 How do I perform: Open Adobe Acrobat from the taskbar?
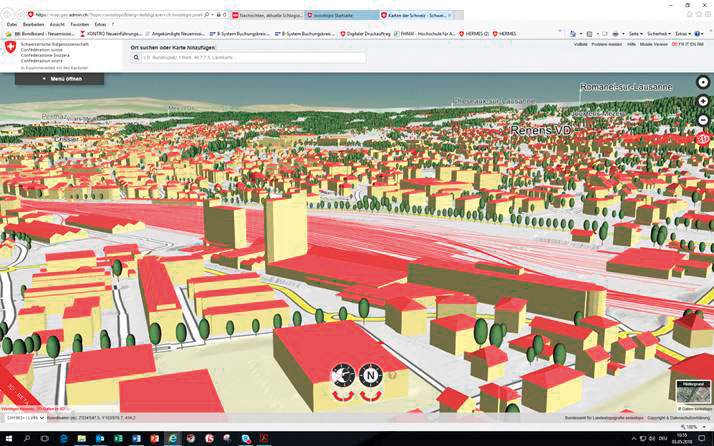pyautogui.click(x=264, y=439)
